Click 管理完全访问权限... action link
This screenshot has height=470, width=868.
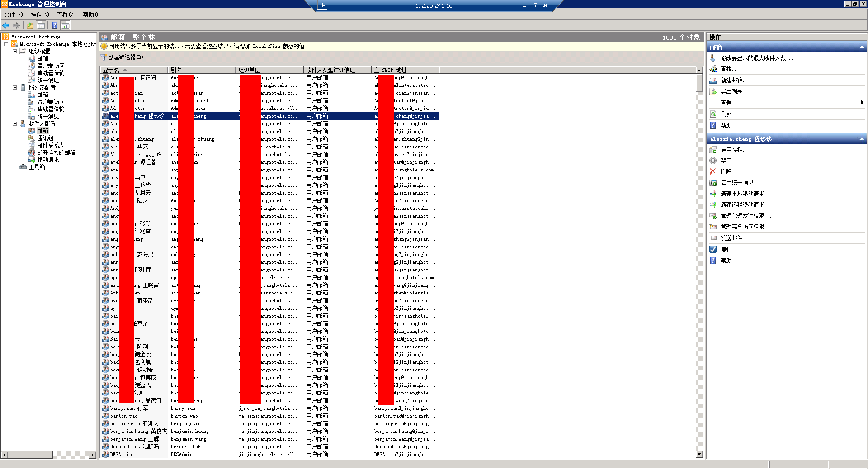pyautogui.click(x=745, y=227)
